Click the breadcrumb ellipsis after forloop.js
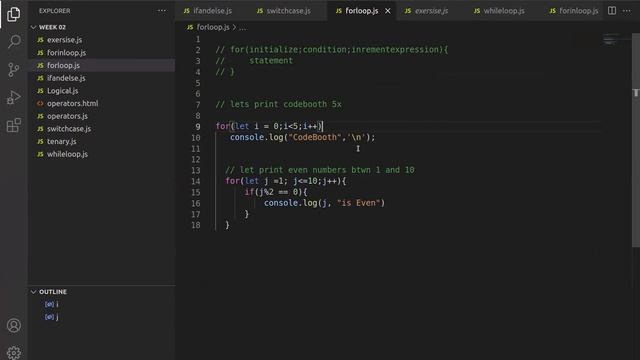The width and height of the screenshot is (640, 360). (243, 27)
